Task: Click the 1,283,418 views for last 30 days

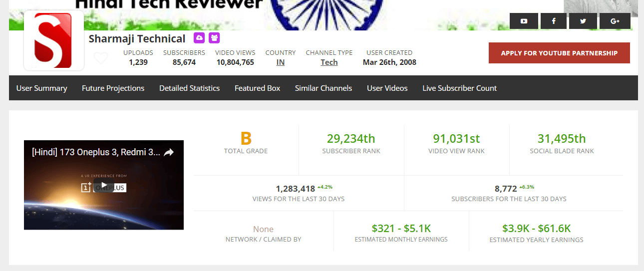Action: (296, 189)
